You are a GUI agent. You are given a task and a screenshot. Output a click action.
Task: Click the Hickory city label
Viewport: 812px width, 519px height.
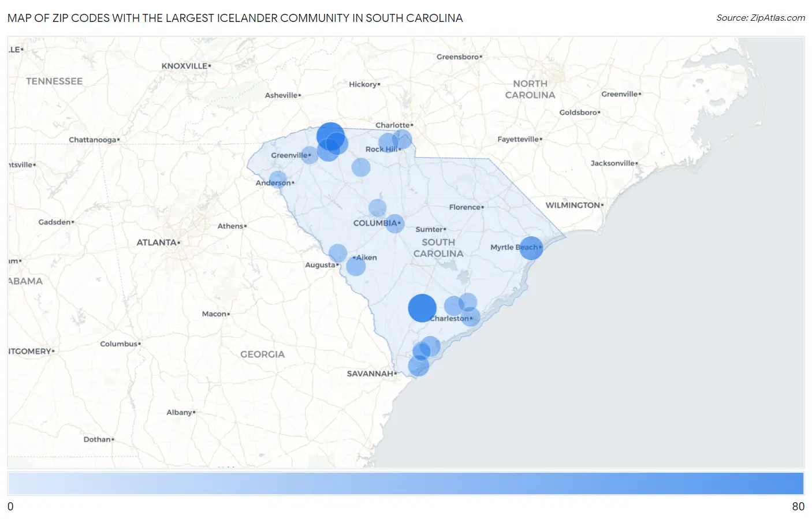coord(363,84)
